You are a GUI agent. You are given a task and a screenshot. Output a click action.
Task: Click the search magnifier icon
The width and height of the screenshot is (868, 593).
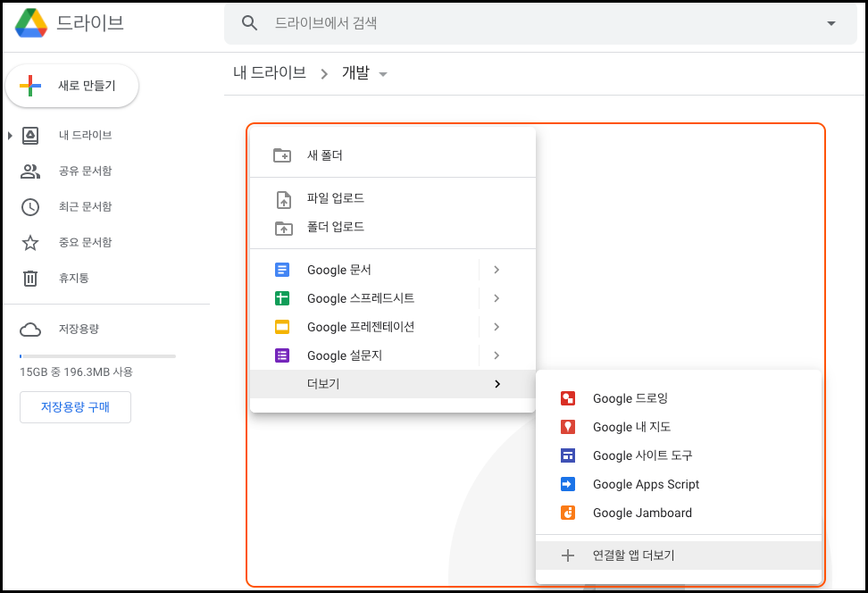250,22
